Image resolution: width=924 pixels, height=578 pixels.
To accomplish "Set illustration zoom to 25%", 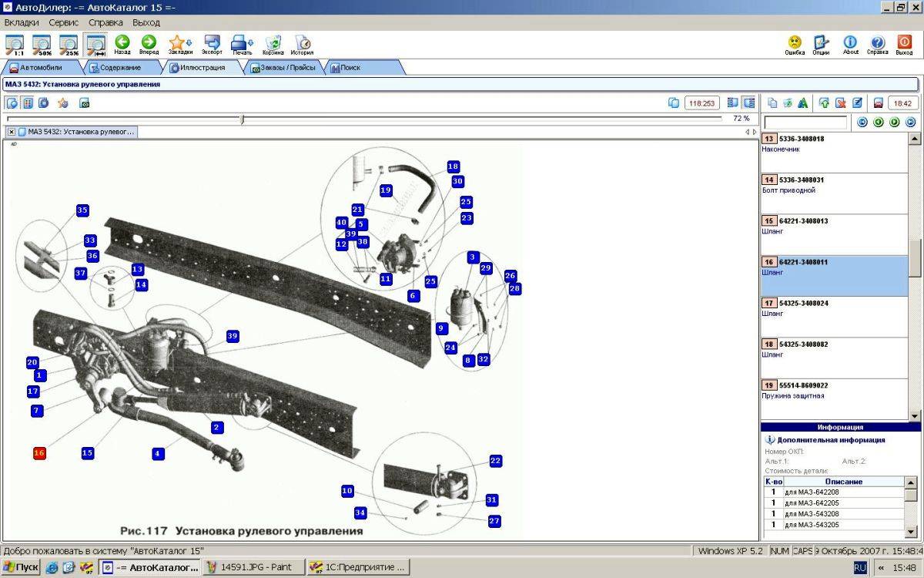I will pos(69,45).
